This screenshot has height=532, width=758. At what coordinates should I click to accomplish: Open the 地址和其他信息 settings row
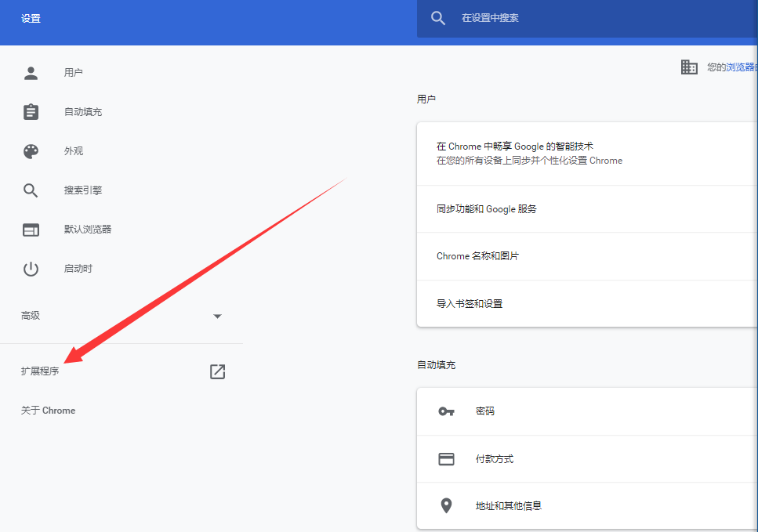pos(587,506)
